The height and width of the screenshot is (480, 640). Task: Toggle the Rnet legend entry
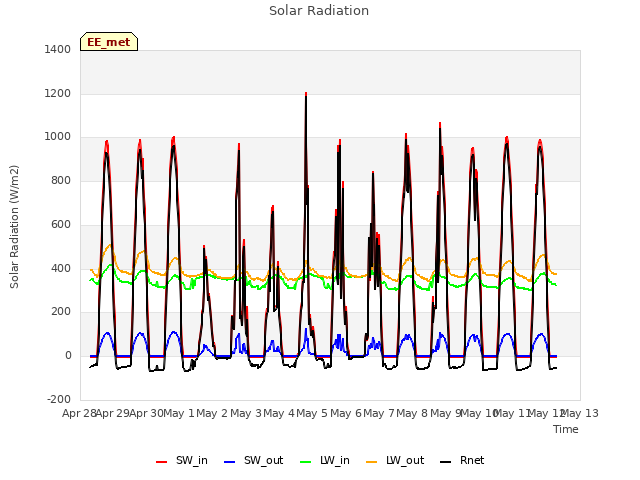click(x=462, y=460)
